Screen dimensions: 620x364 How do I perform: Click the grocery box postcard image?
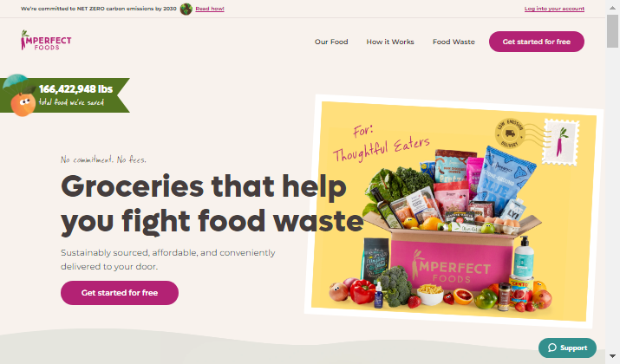point(454,211)
